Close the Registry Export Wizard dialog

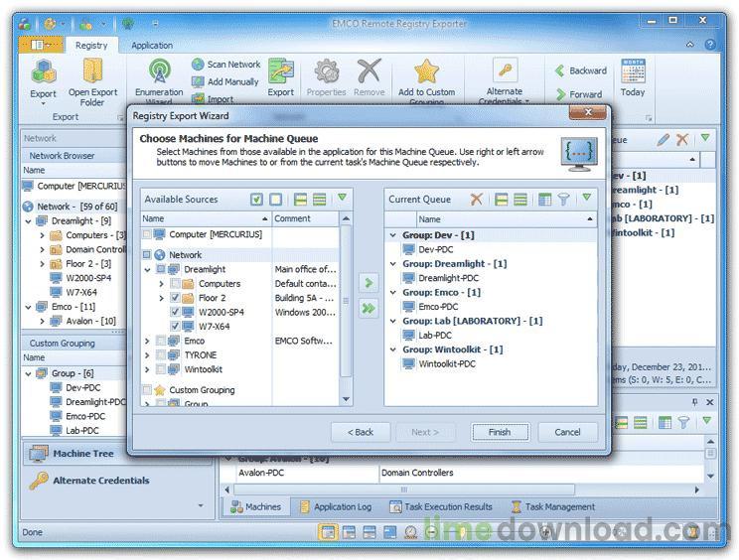tap(588, 112)
